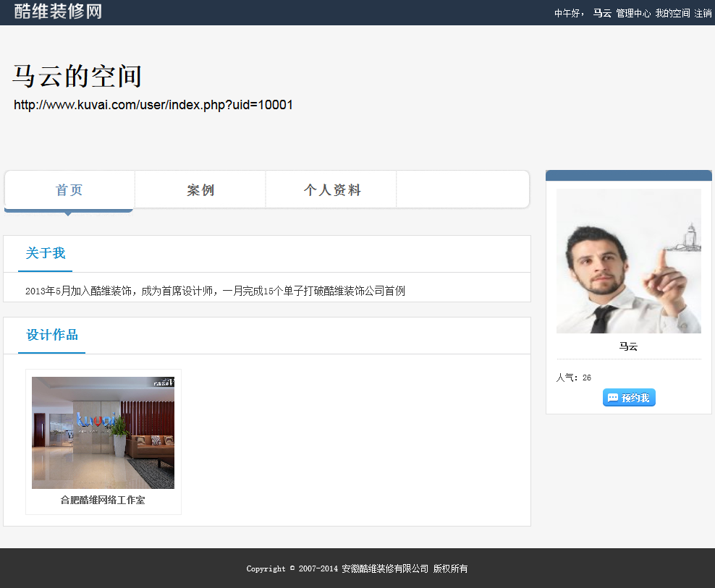Click the 人气: 26 popularity counter
This screenshot has width=715, height=588.
pos(574,378)
